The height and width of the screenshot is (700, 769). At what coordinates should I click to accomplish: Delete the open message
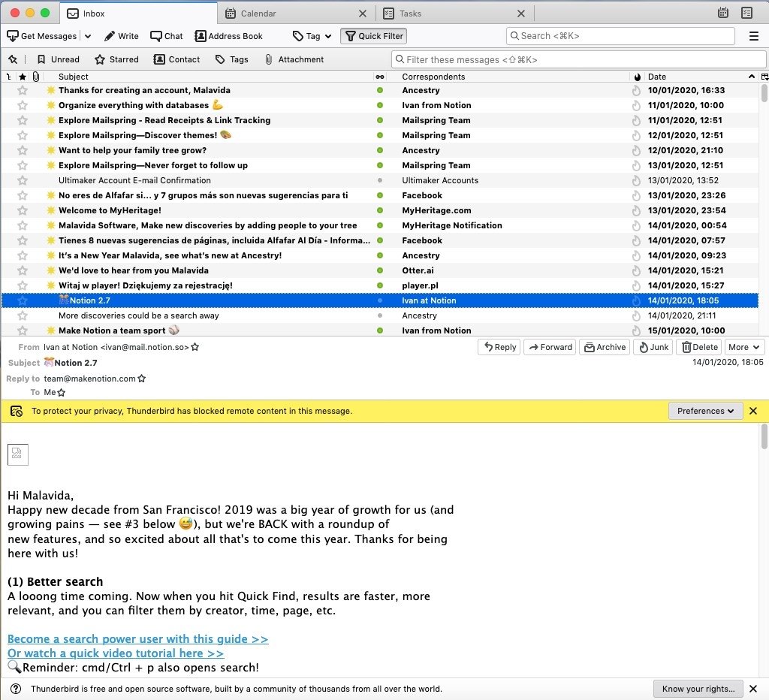[x=699, y=347]
